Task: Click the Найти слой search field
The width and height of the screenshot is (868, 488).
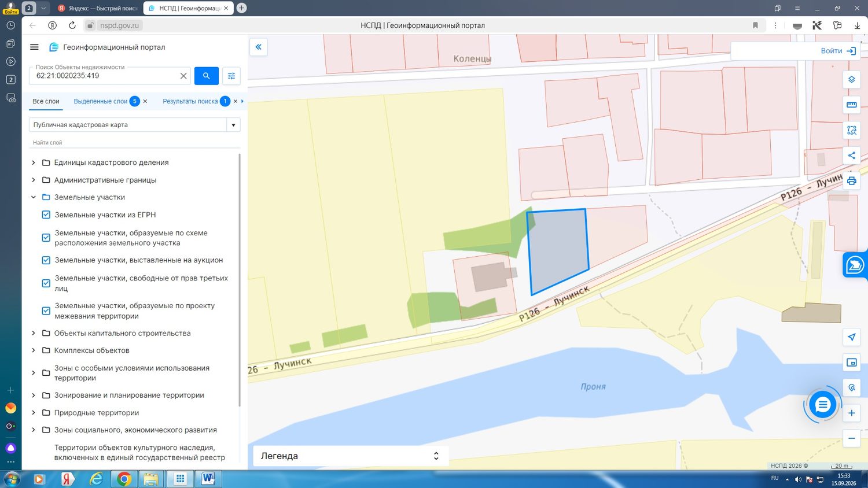Action: (x=134, y=142)
